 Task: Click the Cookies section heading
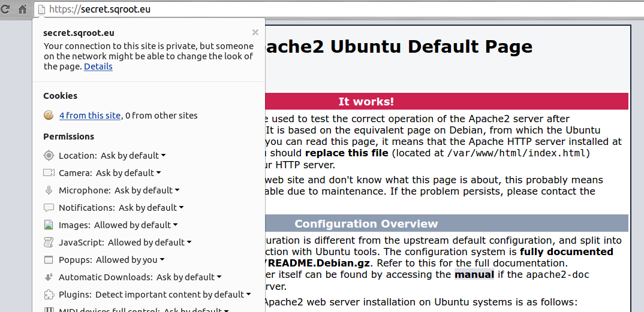click(x=61, y=96)
